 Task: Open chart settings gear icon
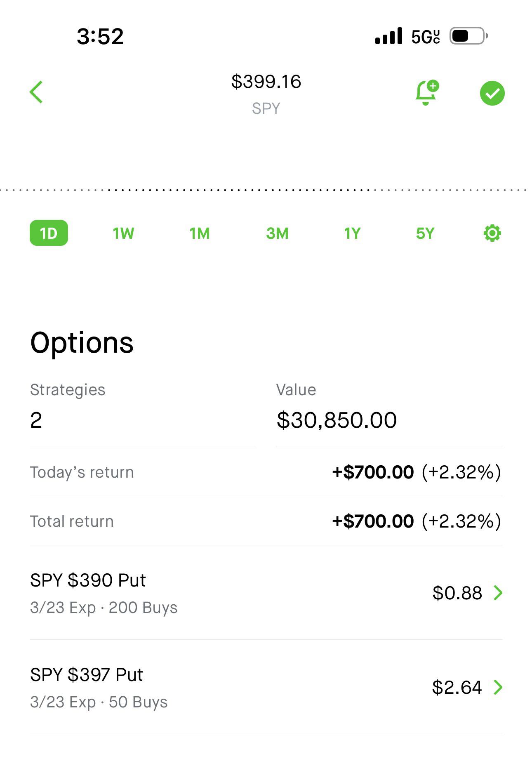pos(492,233)
